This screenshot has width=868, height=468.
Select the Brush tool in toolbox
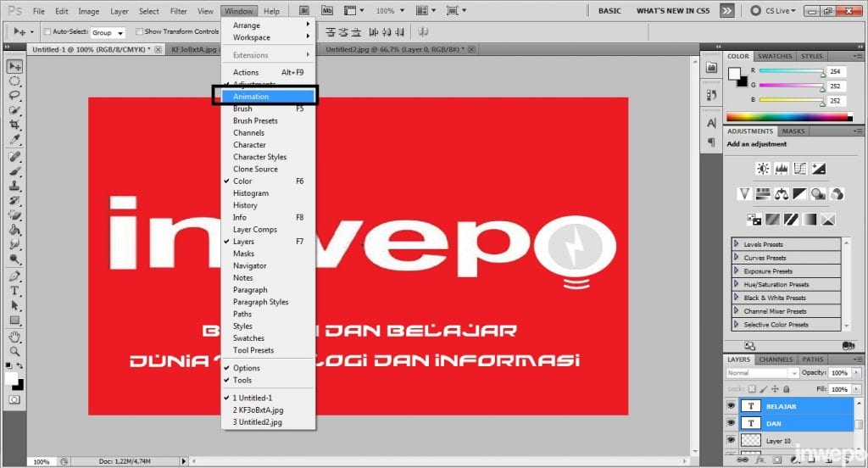(x=15, y=171)
